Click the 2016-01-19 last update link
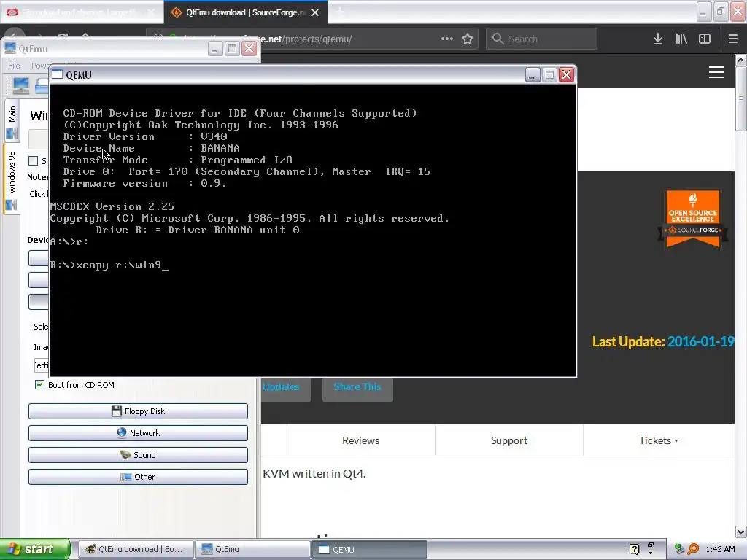Image resolution: width=747 pixels, height=560 pixels. click(x=700, y=341)
